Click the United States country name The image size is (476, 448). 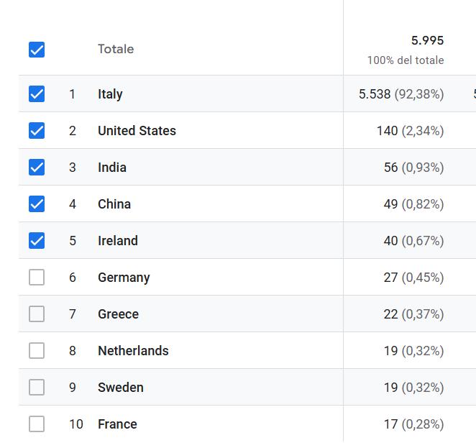click(137, 131)
